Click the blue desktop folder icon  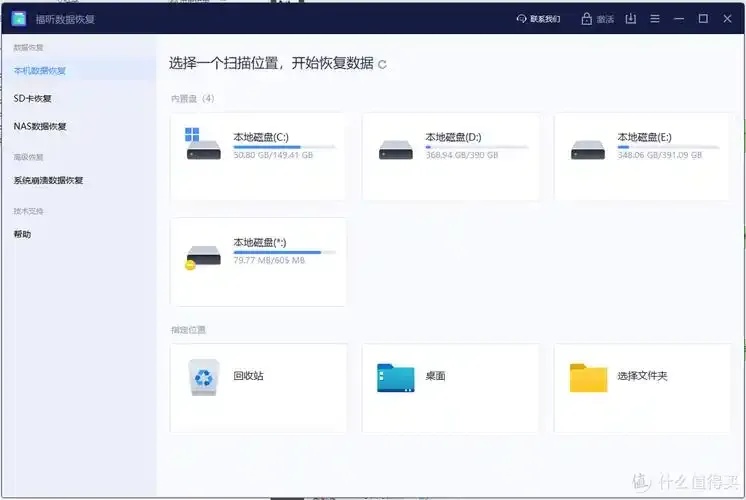(x=395, y=378)
